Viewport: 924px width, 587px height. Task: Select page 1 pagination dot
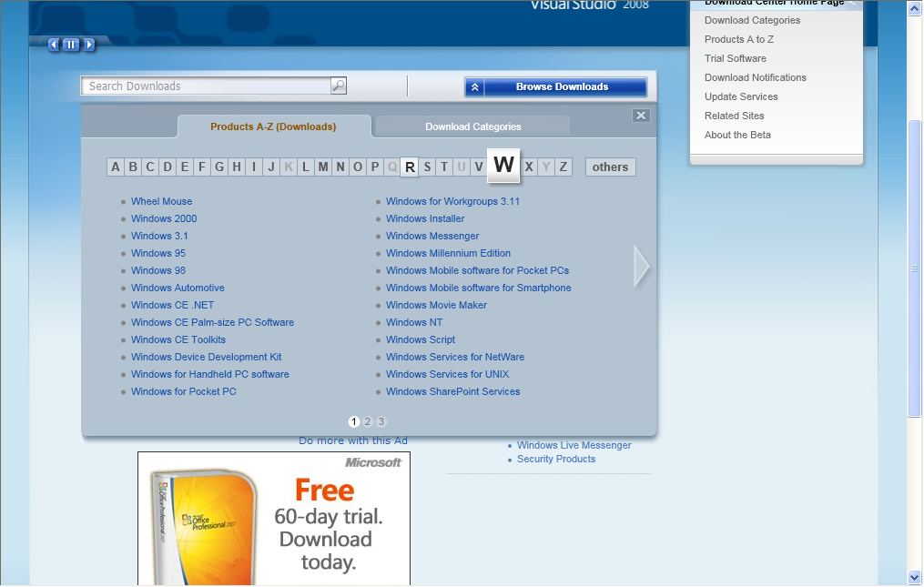tap(354, 421)
